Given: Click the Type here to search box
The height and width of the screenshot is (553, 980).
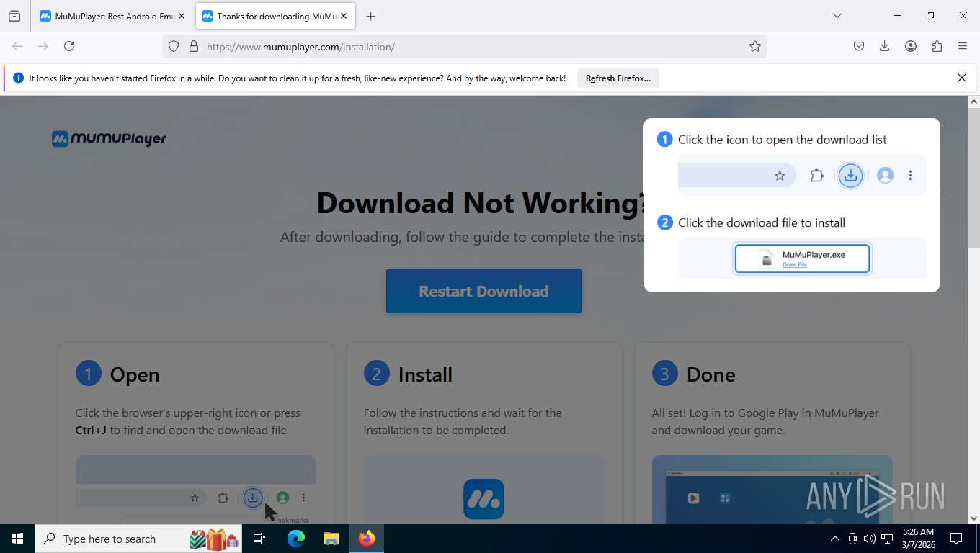Looking at the screenshot, I should tap(138, 539).
